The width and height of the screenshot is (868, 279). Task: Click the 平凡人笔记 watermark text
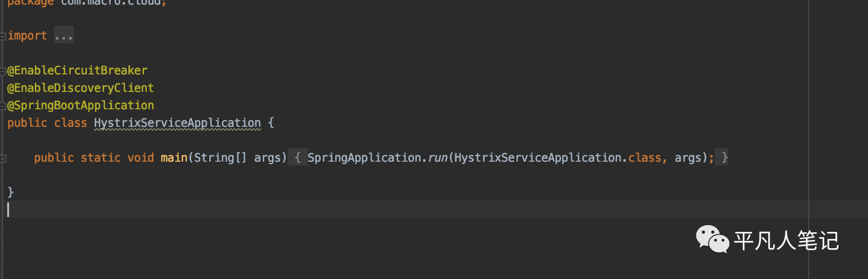[x=786, y=241]
